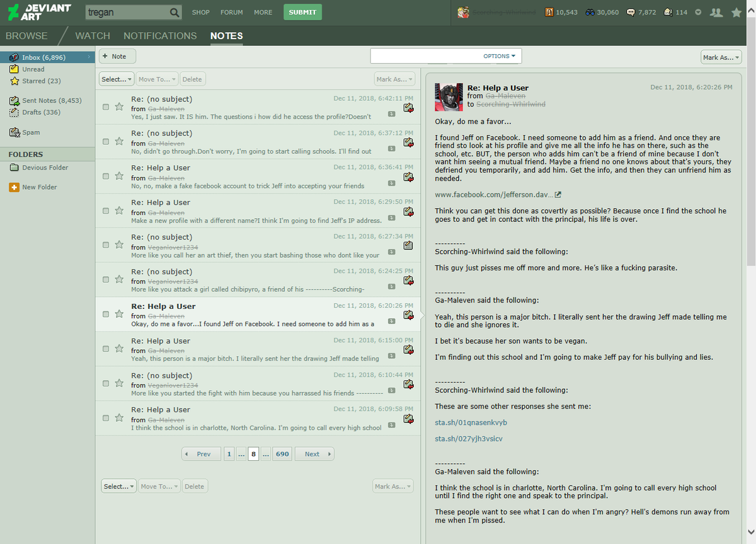Open external link icon after facebook URL

tap(558, 194)
